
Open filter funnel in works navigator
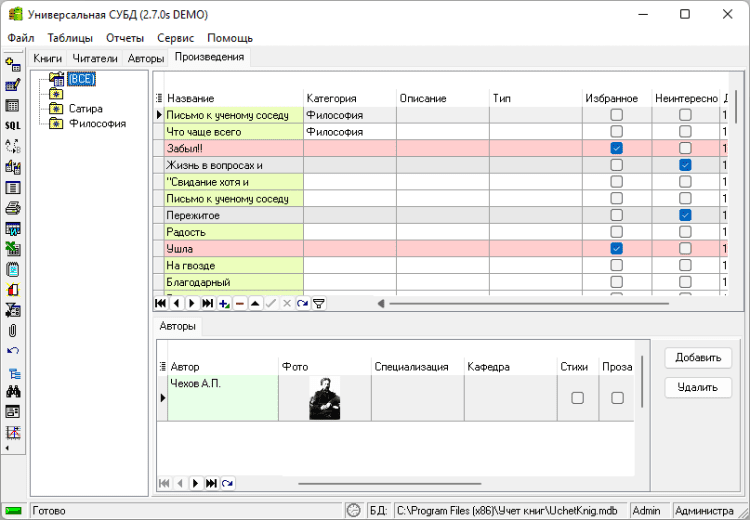coord(319,303)
